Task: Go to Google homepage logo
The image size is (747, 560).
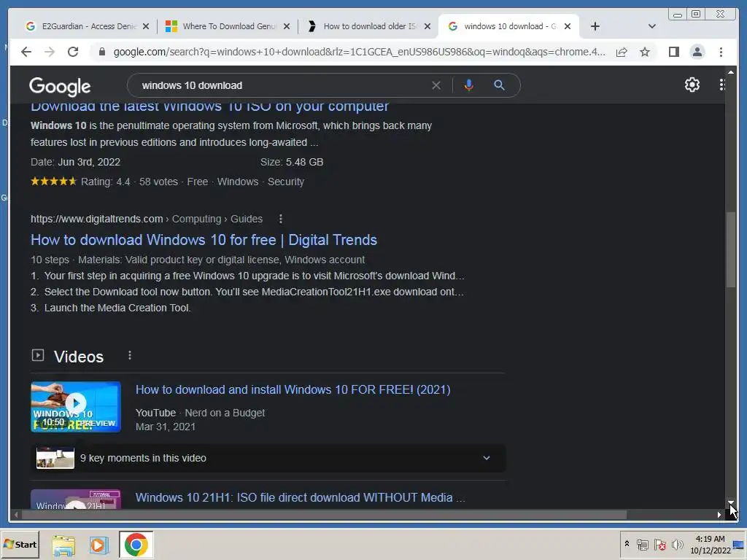Action: [x=60, y=86]
